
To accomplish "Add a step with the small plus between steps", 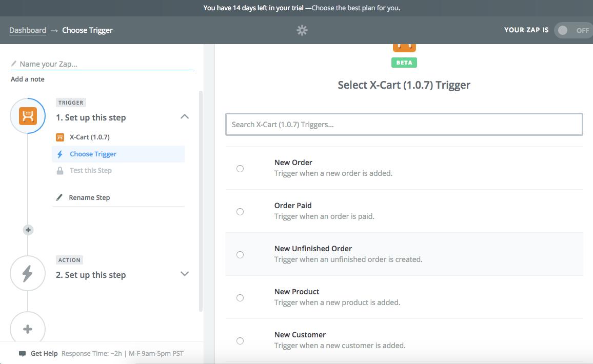I will [x=28, y=230].
